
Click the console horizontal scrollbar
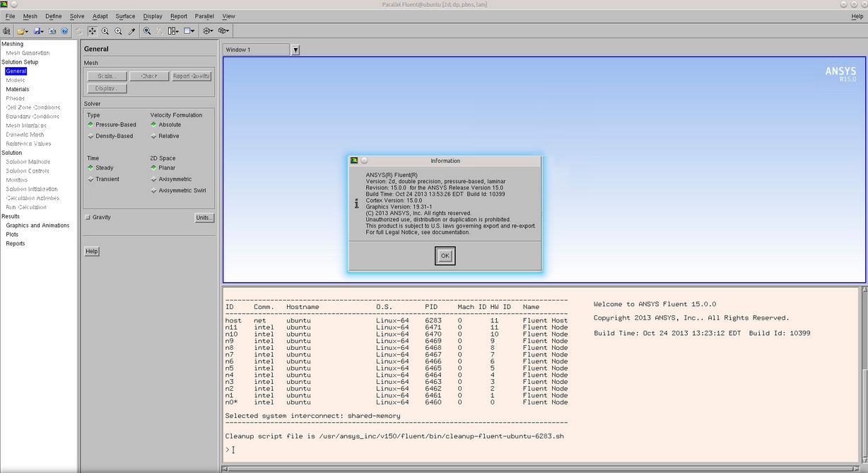coord(541,468)
